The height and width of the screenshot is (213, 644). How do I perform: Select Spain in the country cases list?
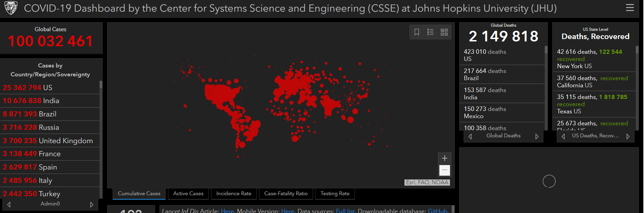(x=50, y=167)
